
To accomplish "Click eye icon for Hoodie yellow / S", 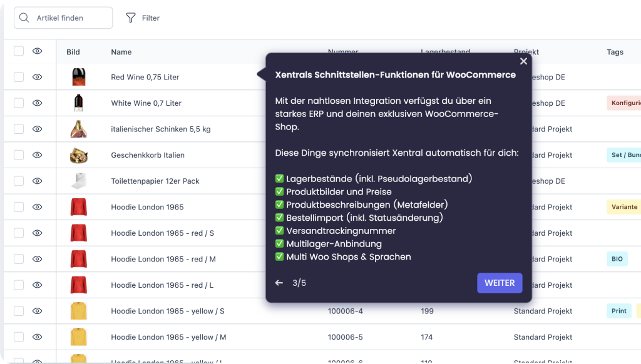I will [37, 311].
